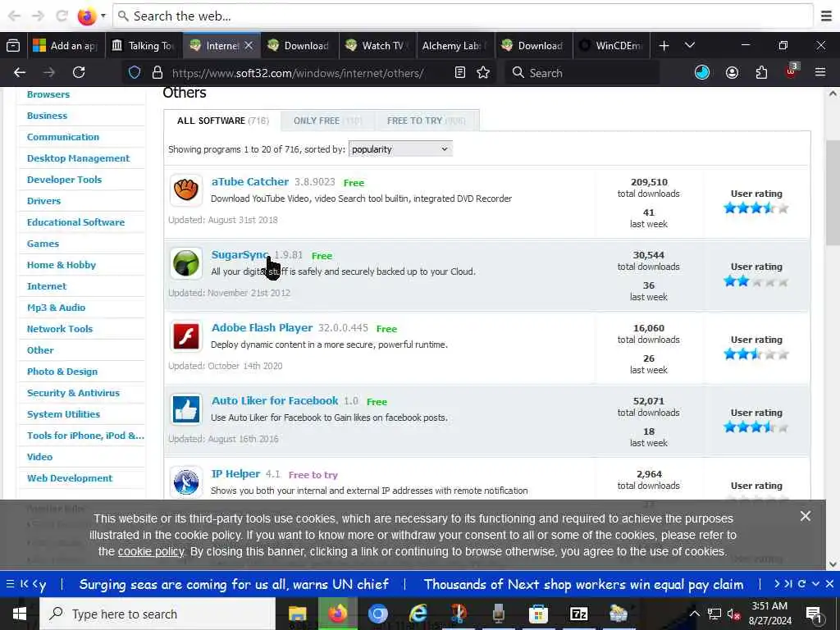Click the aTube Catcher star rating
Screen dimensions: 840x630
pyautogui.click(x=756, y=208)
